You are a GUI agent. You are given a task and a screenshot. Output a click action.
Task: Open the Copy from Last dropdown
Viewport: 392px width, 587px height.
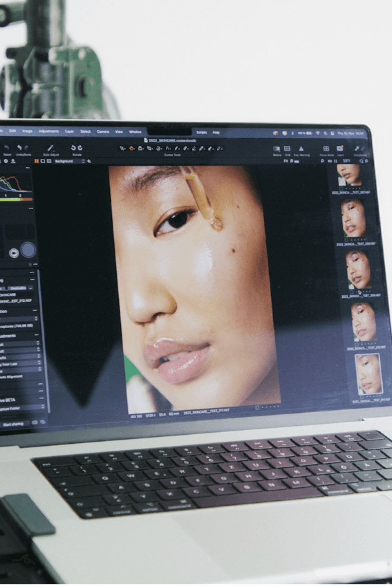[20, 363]
